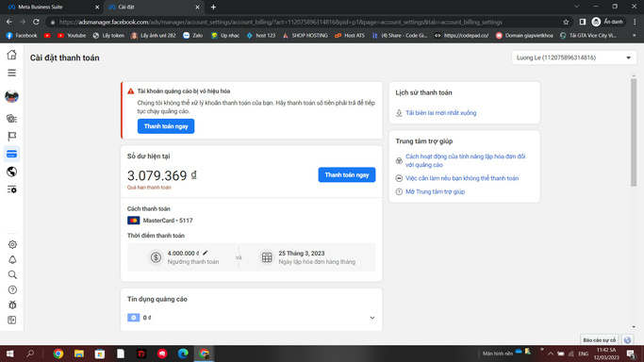Viewport: 644px width, 362px height.
Task: Open the ad account dropdown Luong Le
Action: pos(574,58)
